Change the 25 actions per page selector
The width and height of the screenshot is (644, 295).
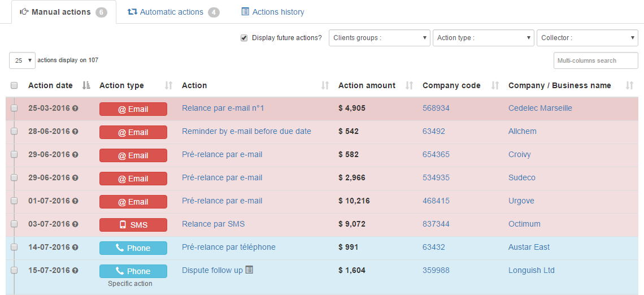(x=22, y=60)
